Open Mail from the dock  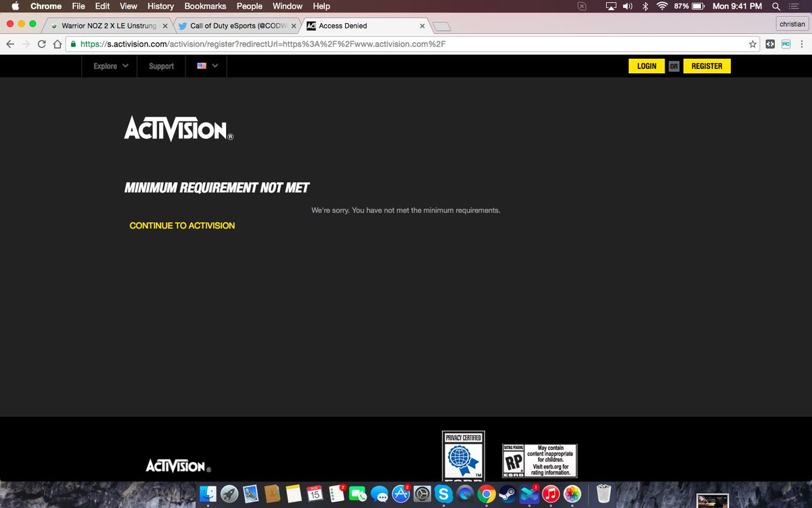[250, 494]
